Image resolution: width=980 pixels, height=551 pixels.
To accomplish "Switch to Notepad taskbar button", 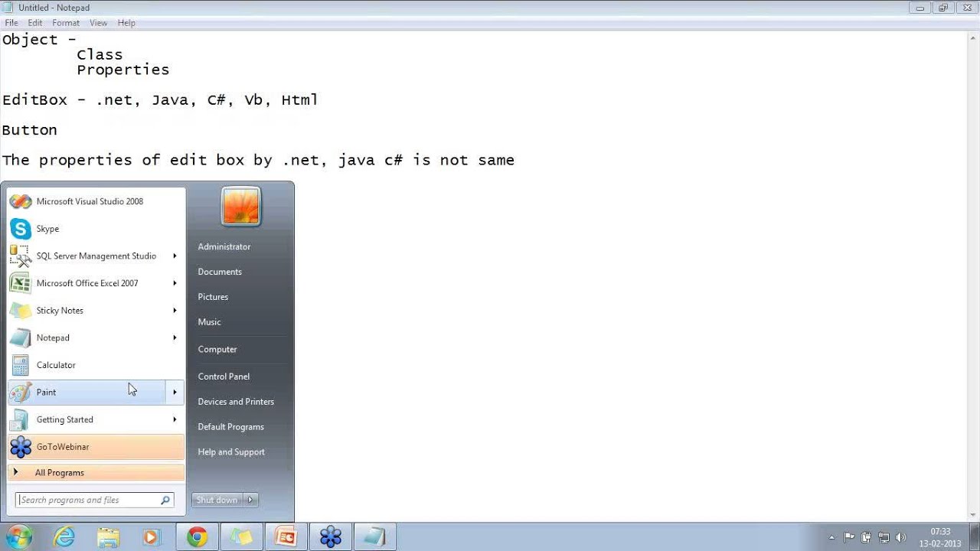I will tap(375, 537).
